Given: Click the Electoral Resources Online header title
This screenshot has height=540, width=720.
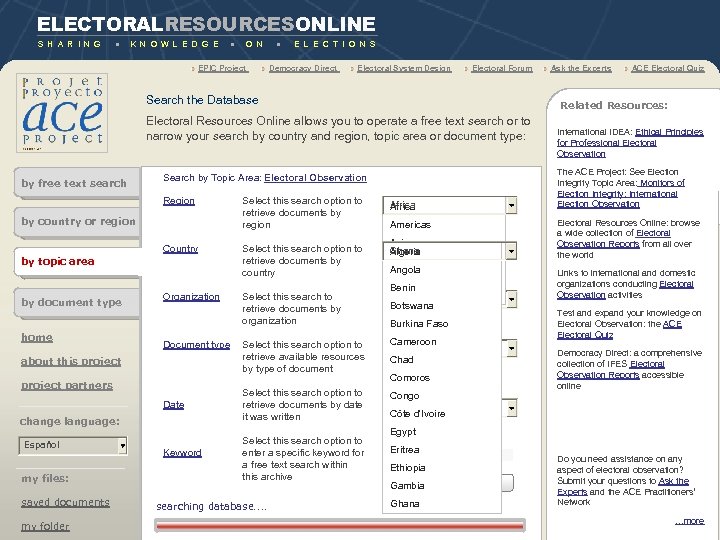Looking at the screenshot, I should tap(206, 24).
